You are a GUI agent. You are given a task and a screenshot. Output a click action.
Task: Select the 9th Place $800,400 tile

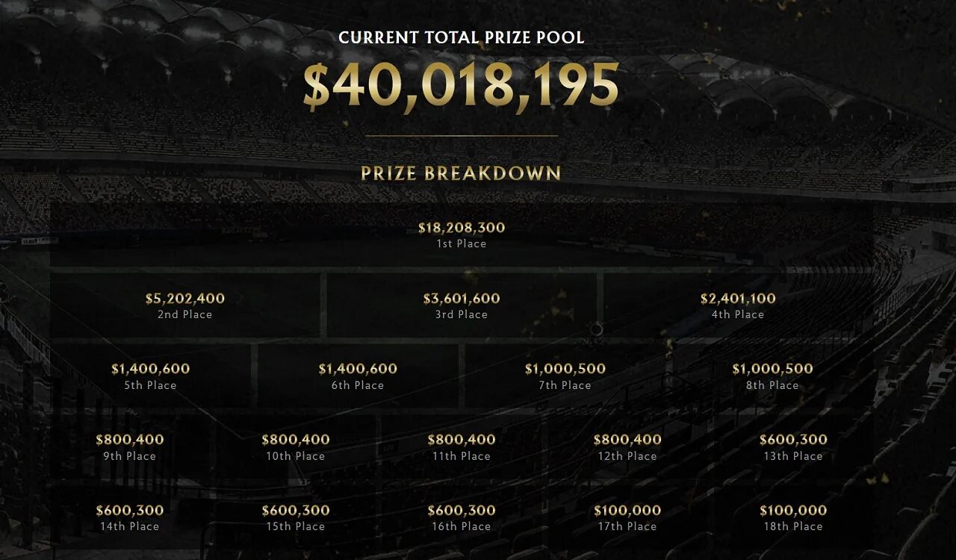tap(130, 447)
